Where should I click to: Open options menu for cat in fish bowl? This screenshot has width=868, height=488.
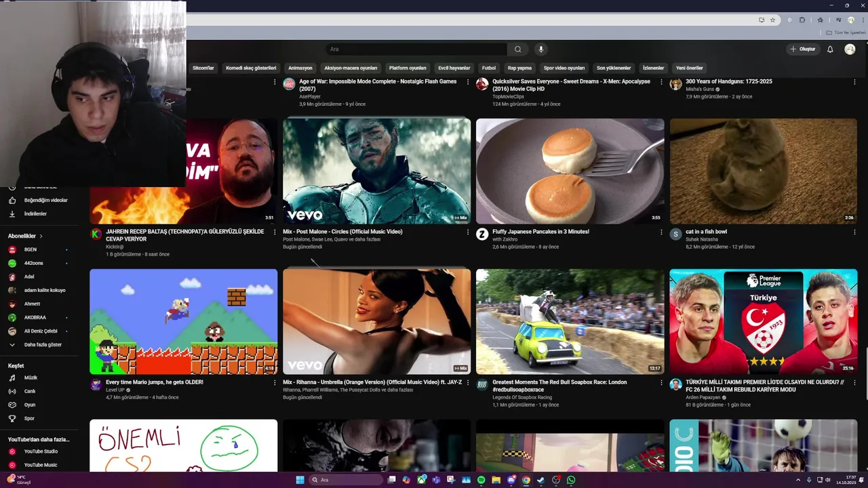[x=854, y=232]
